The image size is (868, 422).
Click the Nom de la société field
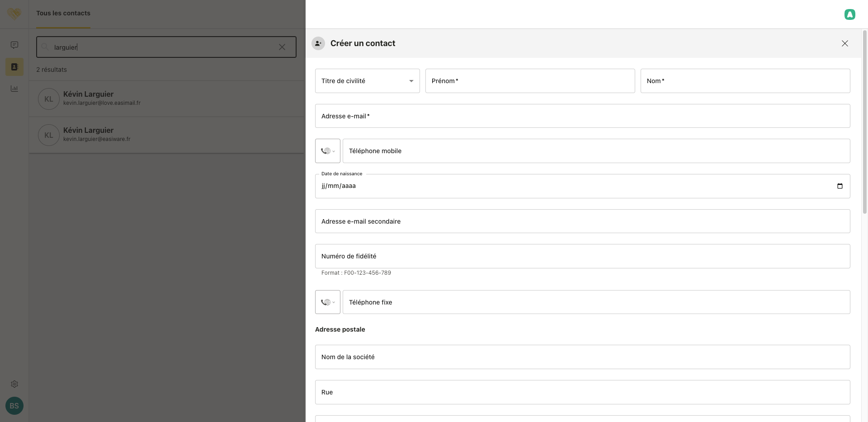[582, 357]
